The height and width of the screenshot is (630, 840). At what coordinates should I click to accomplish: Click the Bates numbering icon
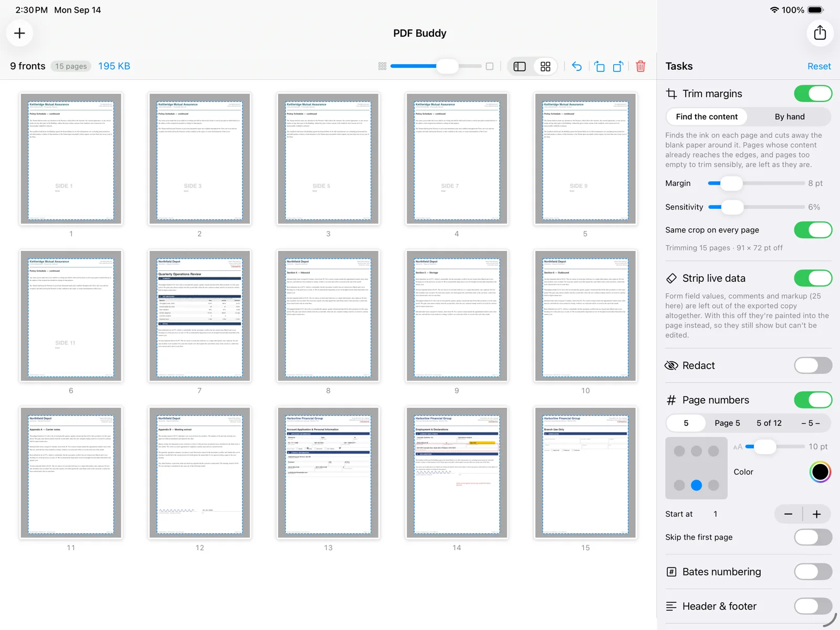pos(671,572)
